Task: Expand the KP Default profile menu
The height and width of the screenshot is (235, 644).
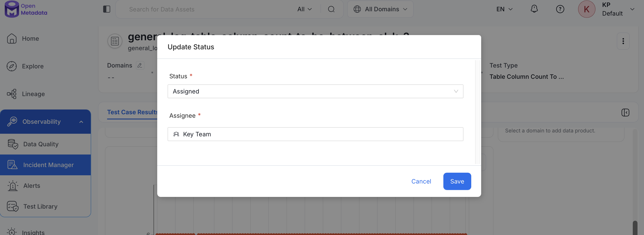Action: 632,9
